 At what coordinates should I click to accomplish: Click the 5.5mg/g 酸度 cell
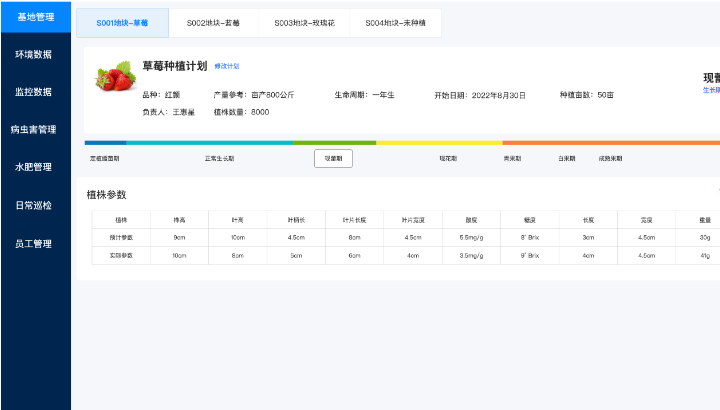(x=472, y=237)
